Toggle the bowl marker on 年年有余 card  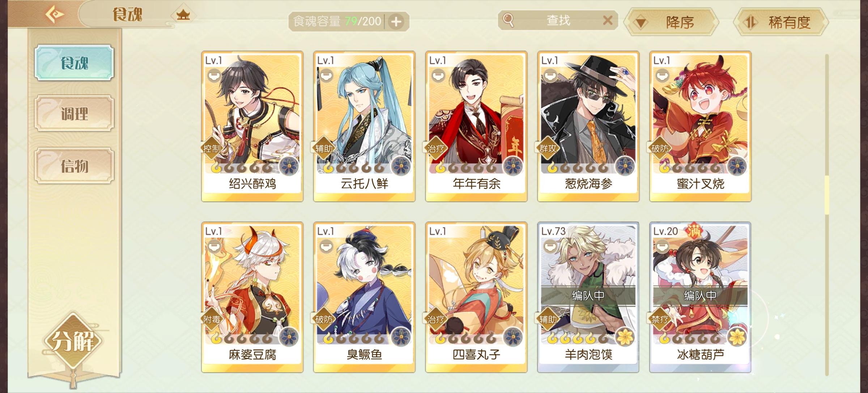click(438, 76)
